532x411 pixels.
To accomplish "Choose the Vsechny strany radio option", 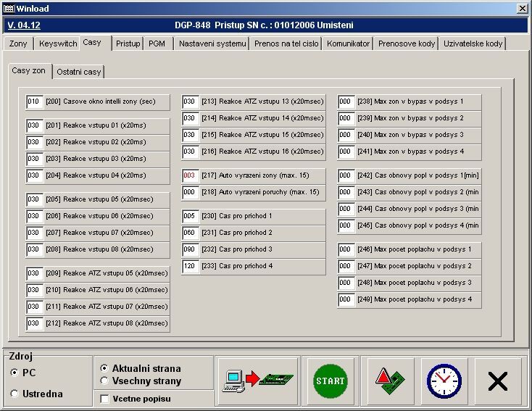I will 104,381.
